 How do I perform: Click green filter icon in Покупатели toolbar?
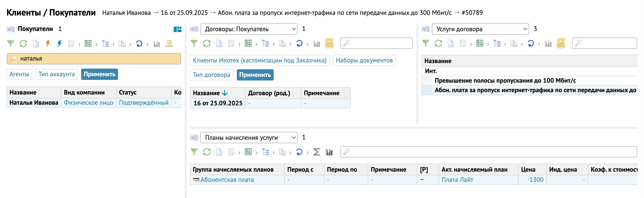coord(11,44)
